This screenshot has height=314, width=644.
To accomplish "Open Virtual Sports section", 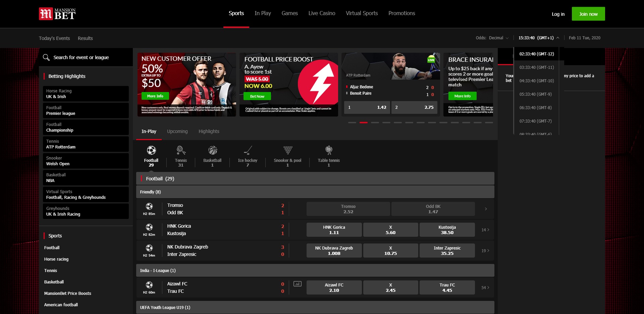I will 362,13.
